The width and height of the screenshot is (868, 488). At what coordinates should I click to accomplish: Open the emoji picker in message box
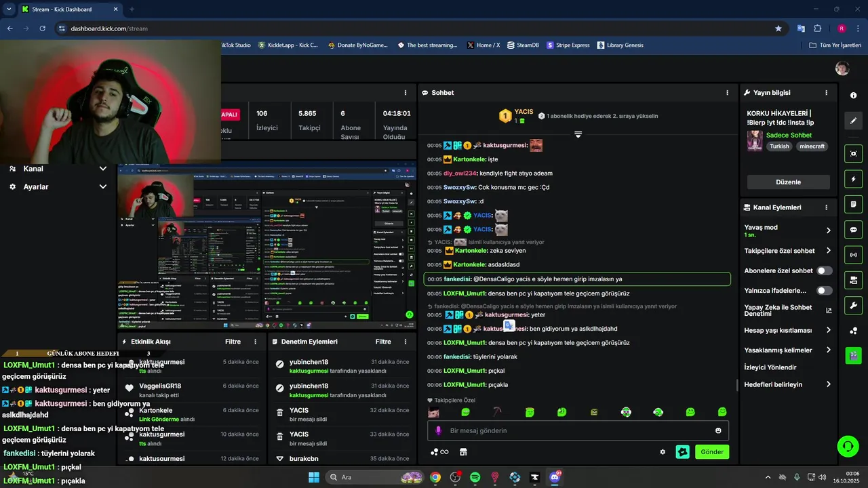pos(718,430)
